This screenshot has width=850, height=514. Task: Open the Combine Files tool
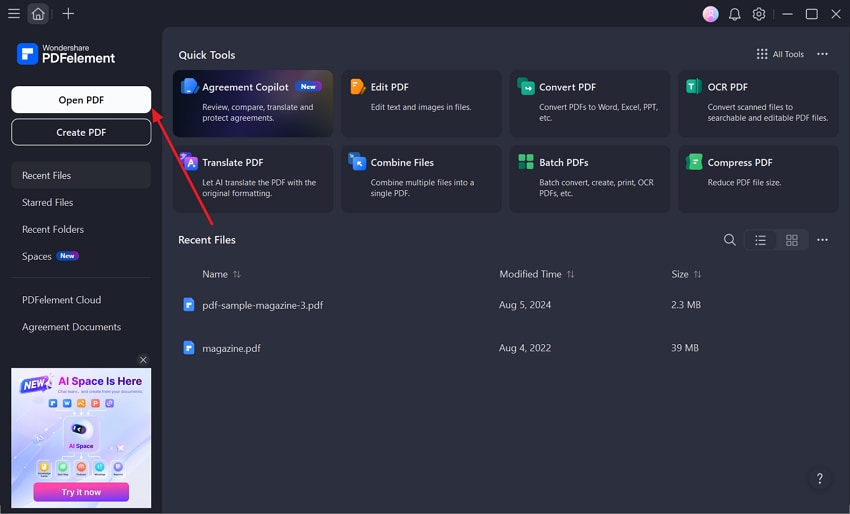[x=421, y=178]
